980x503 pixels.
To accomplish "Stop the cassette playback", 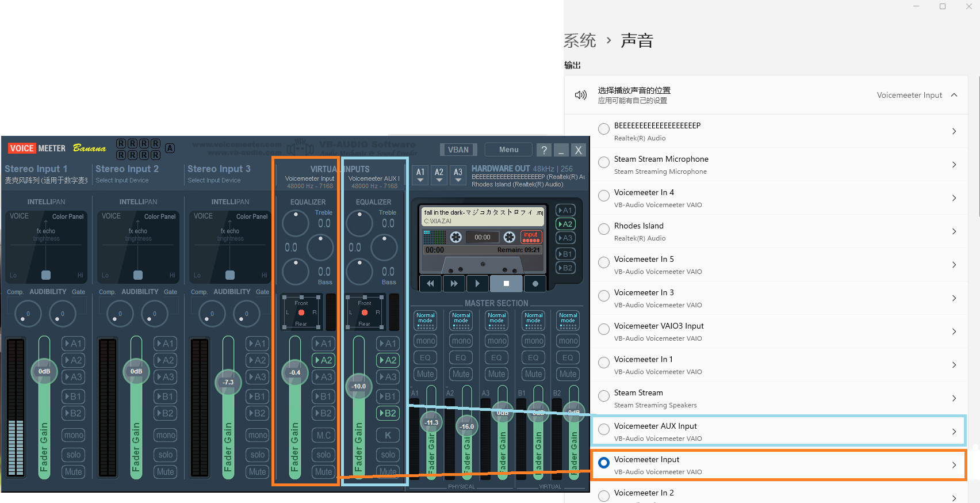I will [506, 283].
